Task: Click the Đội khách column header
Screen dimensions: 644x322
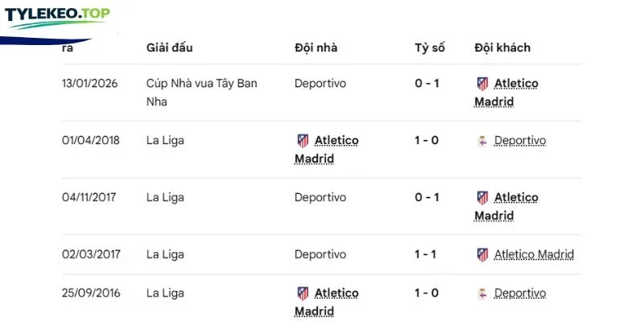Action: (x=502, y=47)
